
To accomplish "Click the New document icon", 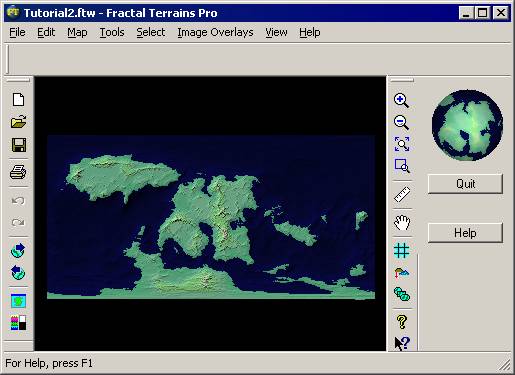I will click(x=18, y=100).
